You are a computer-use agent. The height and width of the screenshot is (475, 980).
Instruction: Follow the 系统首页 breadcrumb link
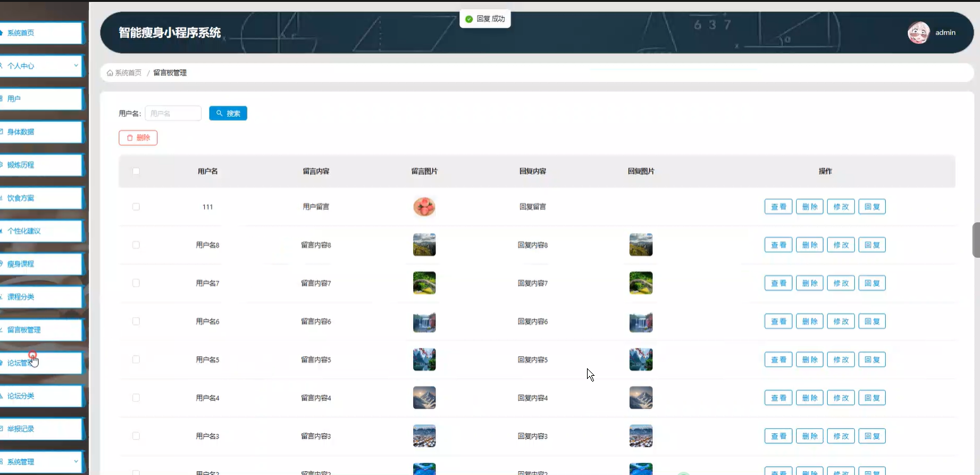(128, 73)
